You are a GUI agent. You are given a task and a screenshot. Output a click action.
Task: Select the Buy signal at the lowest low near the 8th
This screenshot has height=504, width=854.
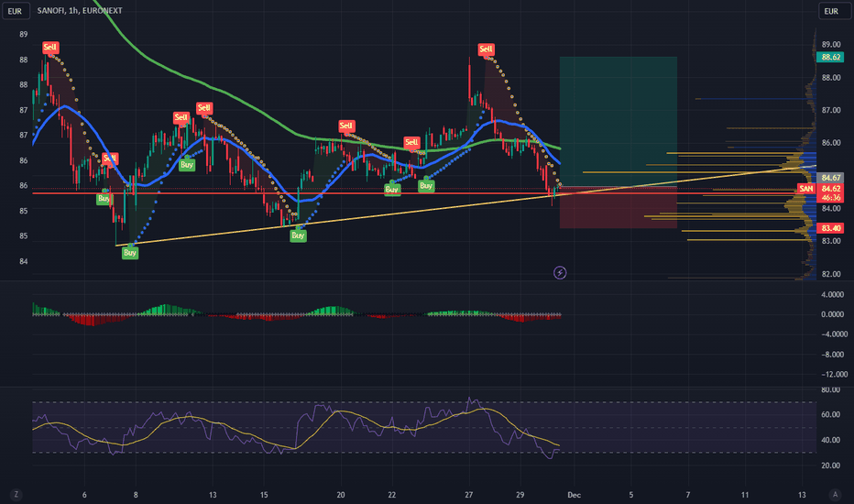pyautogui.click(x=129, y=252)
